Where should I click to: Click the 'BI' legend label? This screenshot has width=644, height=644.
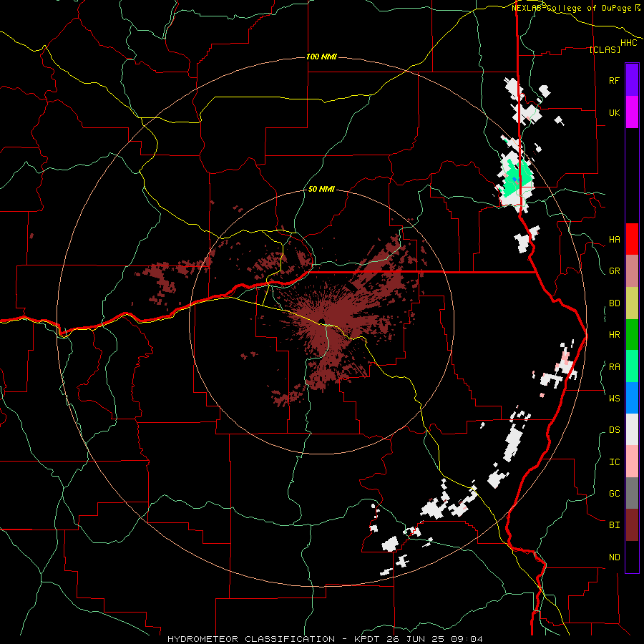(x=614, y=525)
